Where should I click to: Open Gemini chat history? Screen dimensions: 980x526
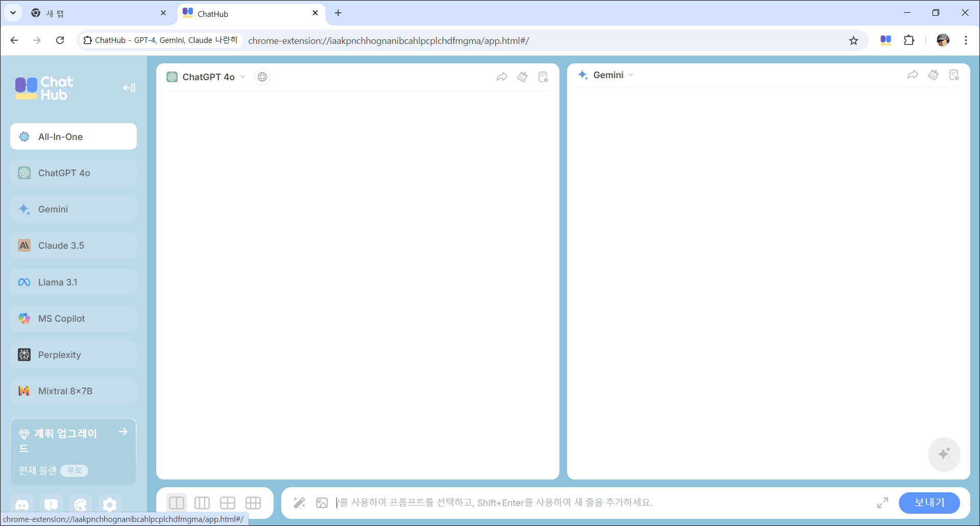(x=954, y=75)
